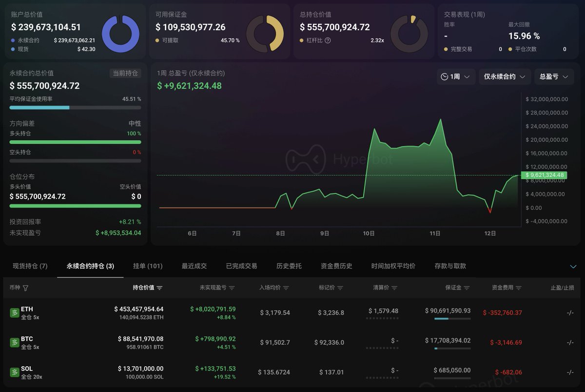This screenshot has width=585, height=392.
Task: Expand the chevron at tabs row end
Action: coord(573,266)
